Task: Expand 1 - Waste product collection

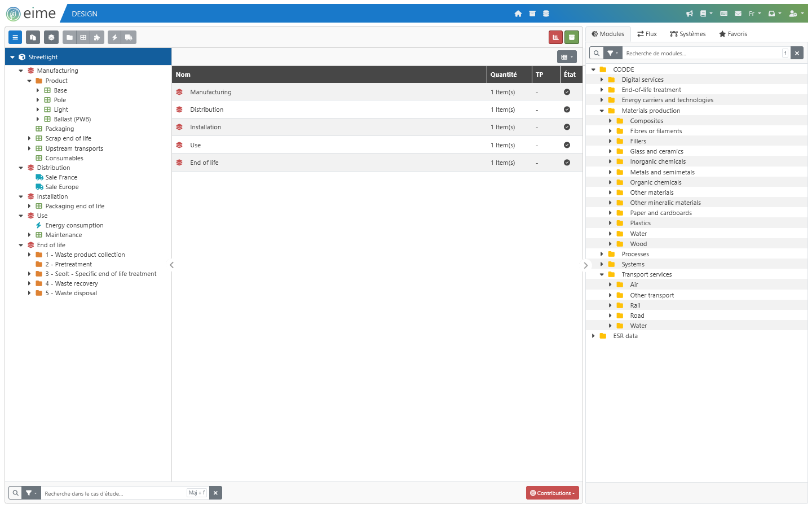Action: [x=29, y=255]
